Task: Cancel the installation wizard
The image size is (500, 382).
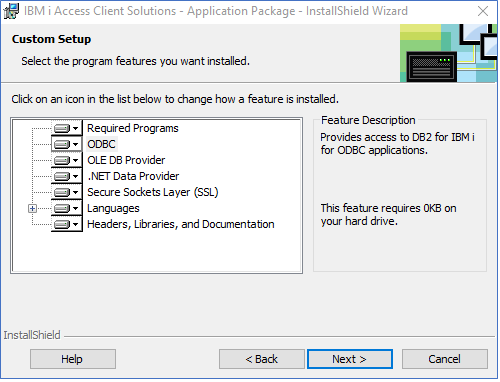Action: 445,359
